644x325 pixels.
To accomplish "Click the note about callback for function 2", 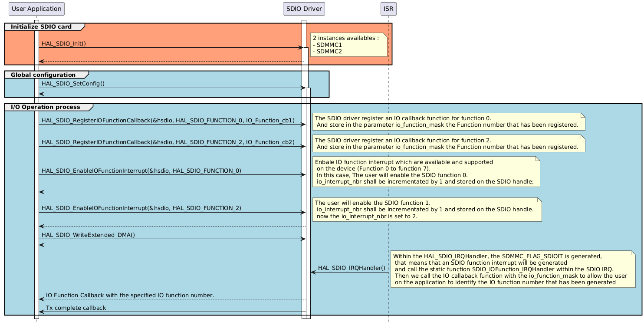I will coord(449,144).
